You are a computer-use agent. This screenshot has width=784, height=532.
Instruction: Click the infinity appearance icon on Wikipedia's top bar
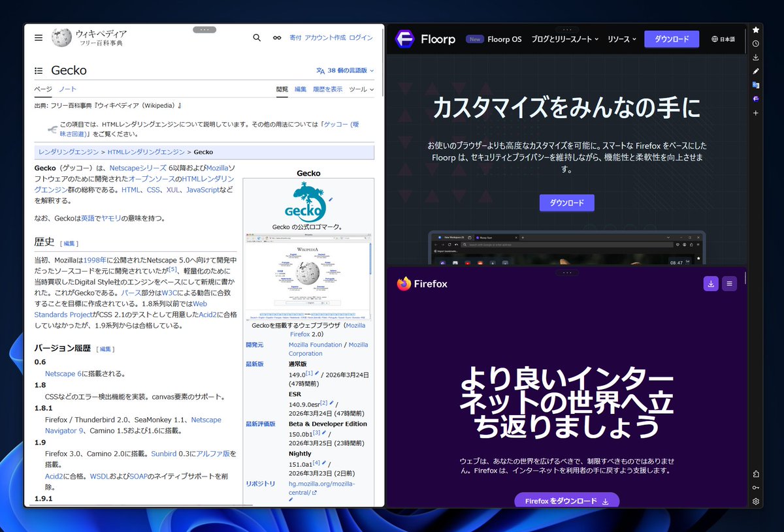276,38
